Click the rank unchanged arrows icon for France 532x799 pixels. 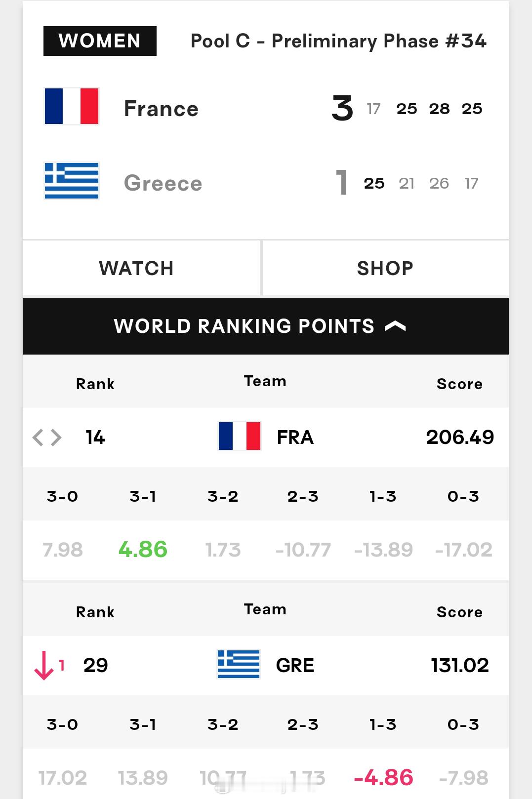click(x=47, y=438)
